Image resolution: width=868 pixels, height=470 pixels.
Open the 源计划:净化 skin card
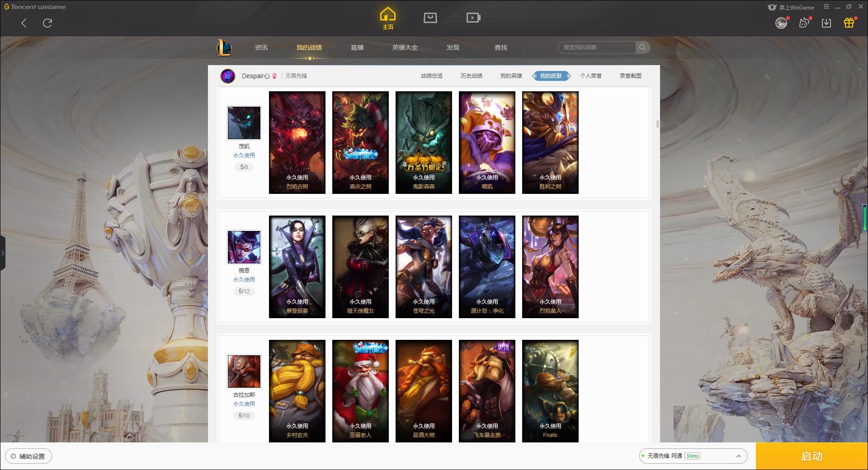487,267
